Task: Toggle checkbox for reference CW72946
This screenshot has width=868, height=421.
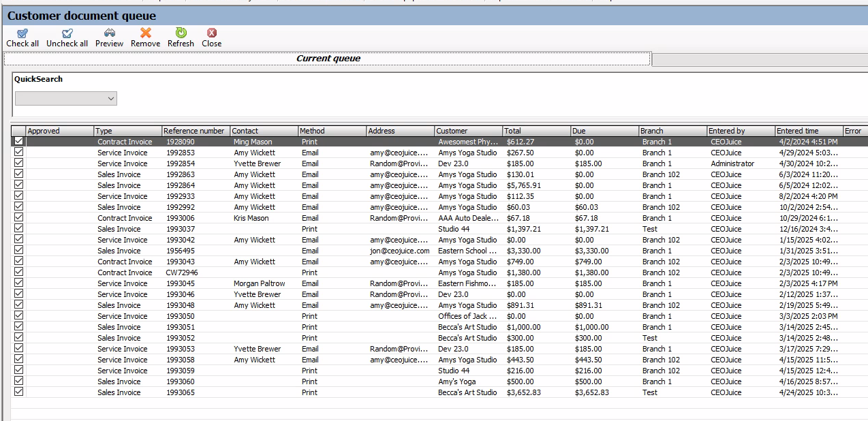Action: coord(18,272)
